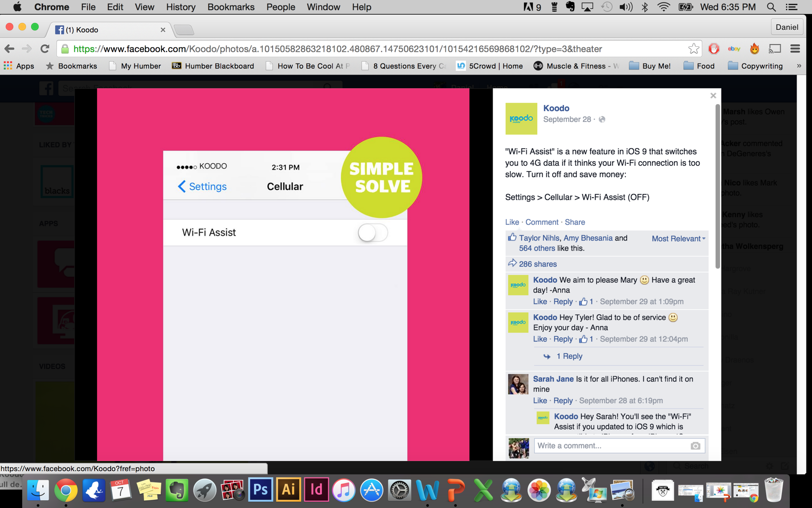Image resolution: width=812 pixels, height=508 pixels.
Task: Close the photo theater viewer
Action: point(713,96)
